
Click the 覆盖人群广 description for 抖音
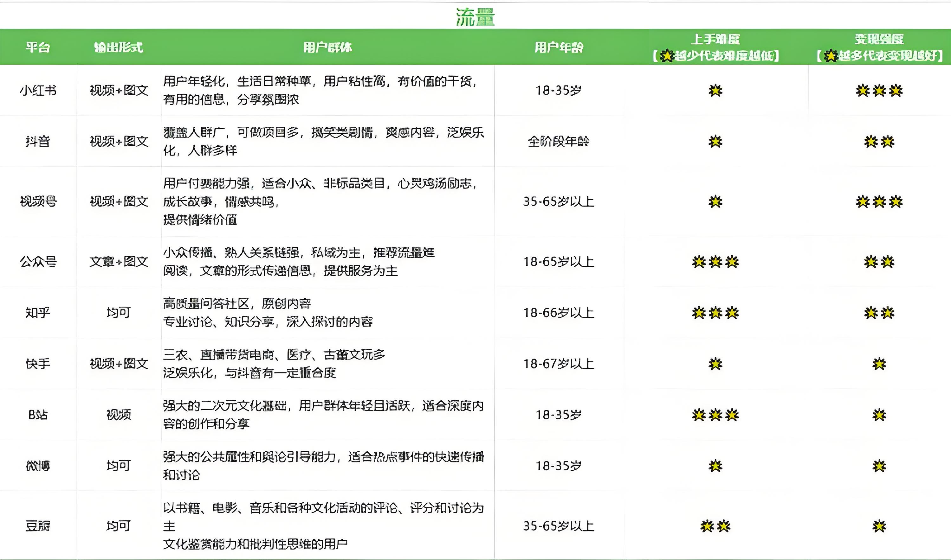pyautogui.click(x=324, y=142)
